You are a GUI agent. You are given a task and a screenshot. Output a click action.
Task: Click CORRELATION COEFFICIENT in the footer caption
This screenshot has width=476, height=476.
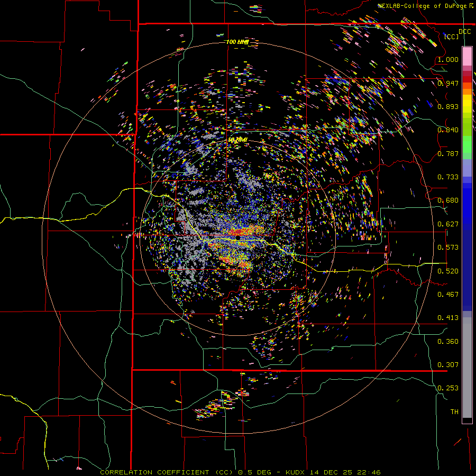[154, 472]
